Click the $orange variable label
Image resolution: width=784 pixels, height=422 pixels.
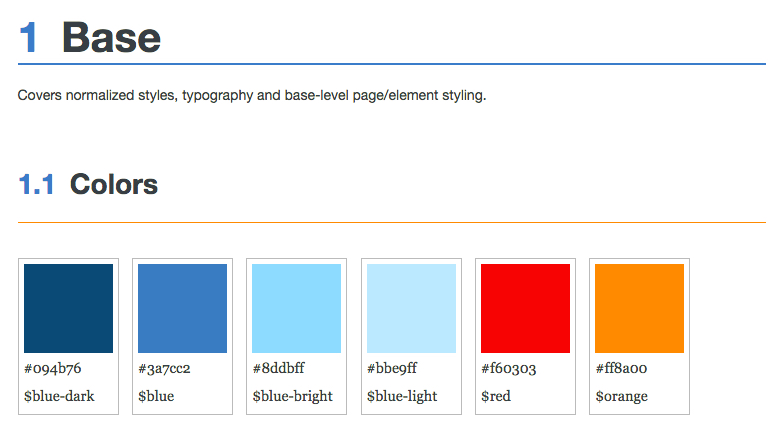click(x=622, y=396)
